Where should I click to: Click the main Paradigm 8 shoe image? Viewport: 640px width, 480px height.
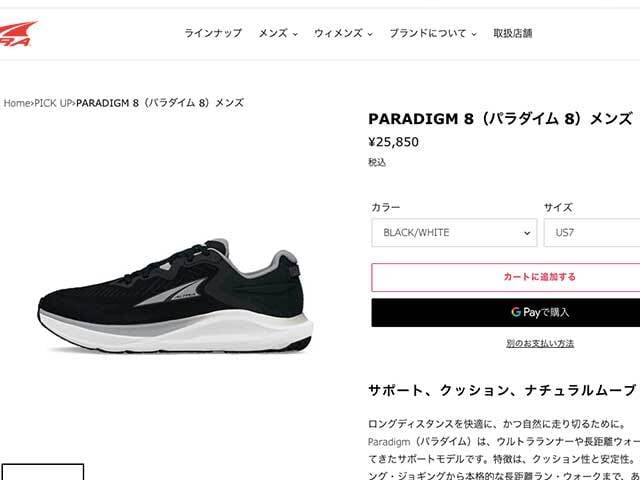[x=176, y=296]
